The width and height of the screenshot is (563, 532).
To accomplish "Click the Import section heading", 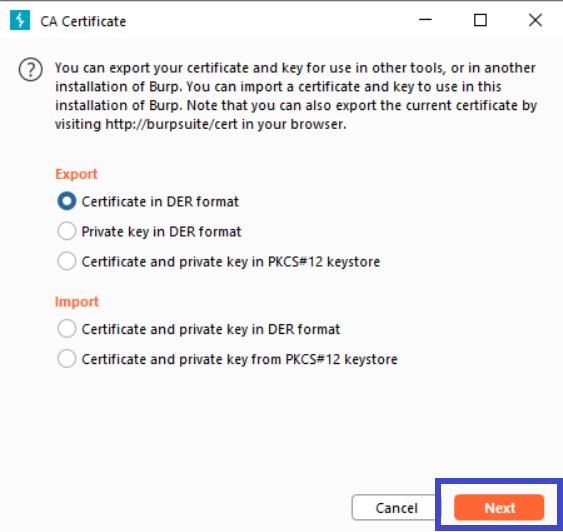I will (x=77, y=302).
